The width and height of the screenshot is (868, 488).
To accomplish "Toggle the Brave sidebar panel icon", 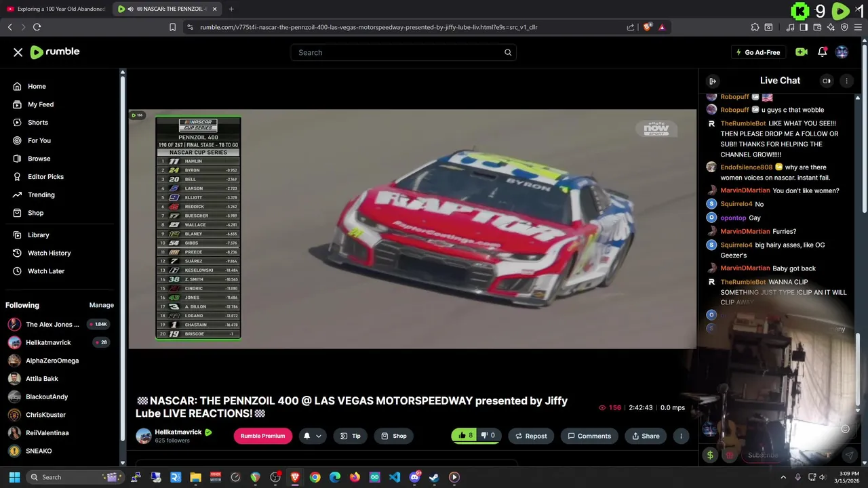I will tap(804, 27).
